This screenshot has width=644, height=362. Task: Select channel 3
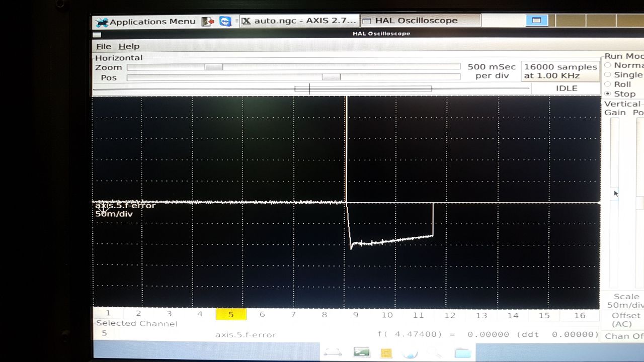click(x=169, y=314)
